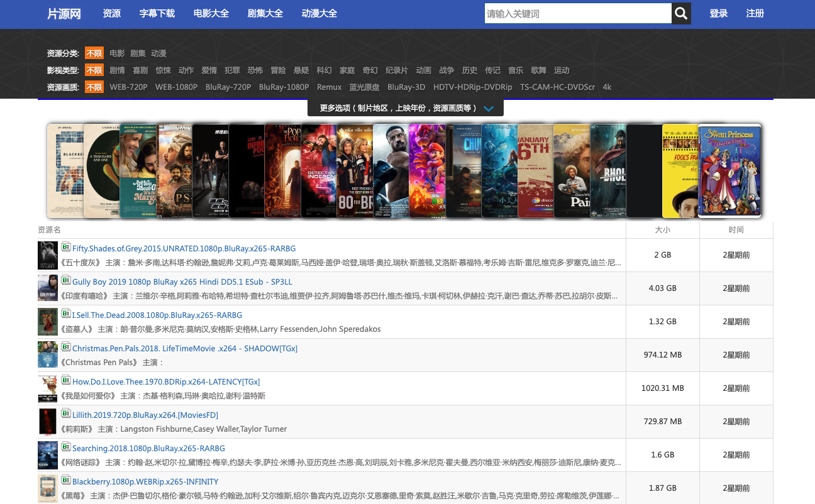Filter quality by 蓝光原盘
The width and height of the screenshot is (815, 504).
coord(365,87)
